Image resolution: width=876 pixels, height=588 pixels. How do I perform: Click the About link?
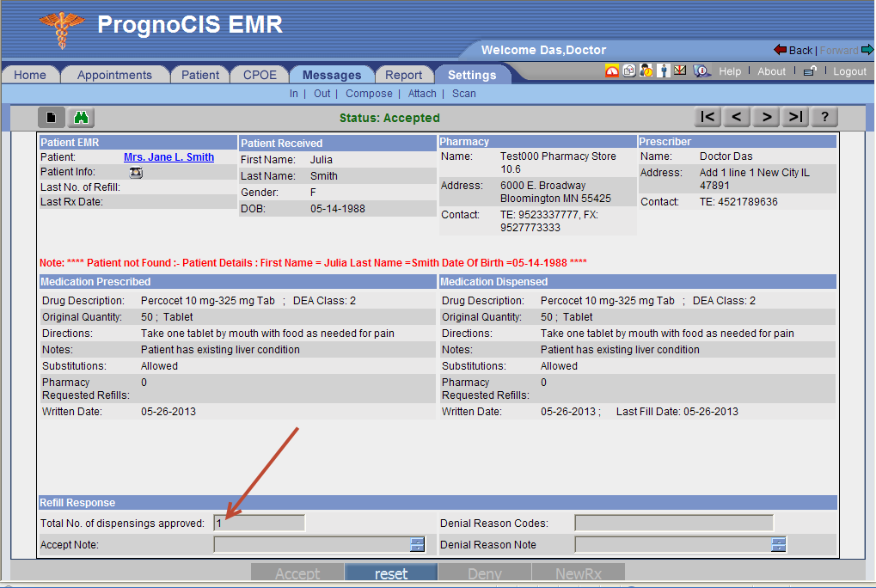pos(771,70)
